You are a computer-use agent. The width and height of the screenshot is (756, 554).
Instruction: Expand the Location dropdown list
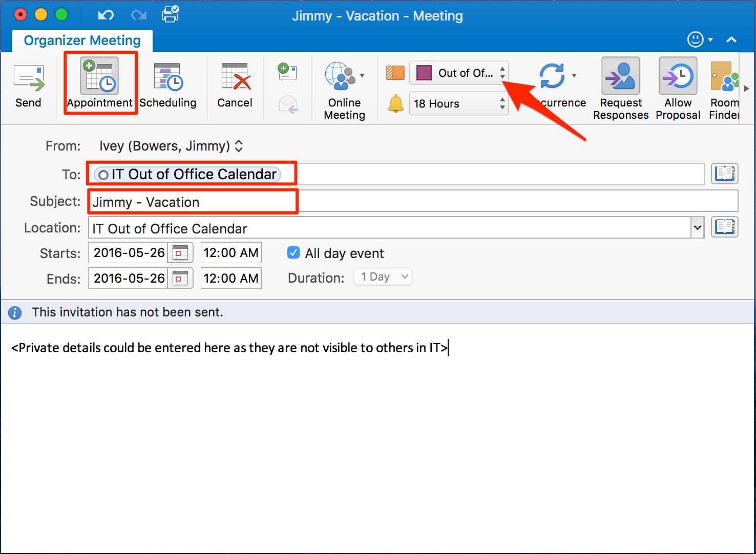tap(697, 227)
